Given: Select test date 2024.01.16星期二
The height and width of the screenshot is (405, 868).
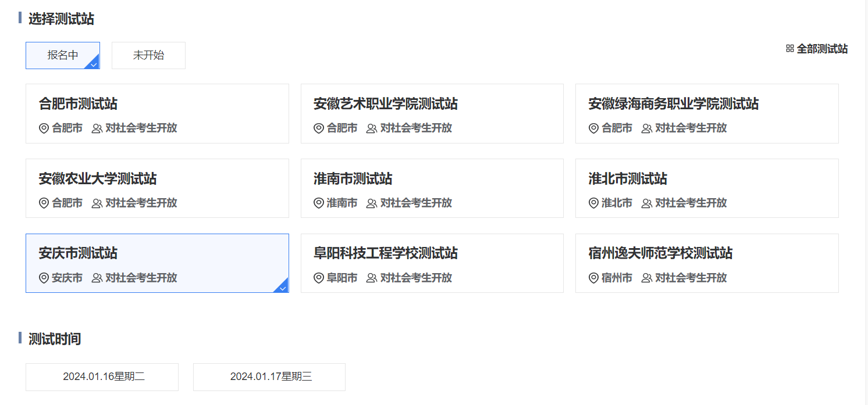Looking at the screenshot, I should pos(102,377).
